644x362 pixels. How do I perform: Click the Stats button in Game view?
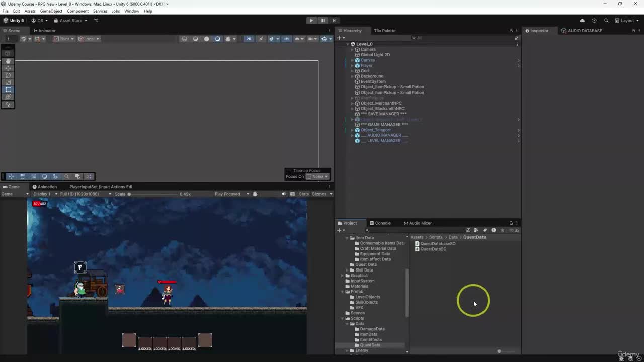304,194
